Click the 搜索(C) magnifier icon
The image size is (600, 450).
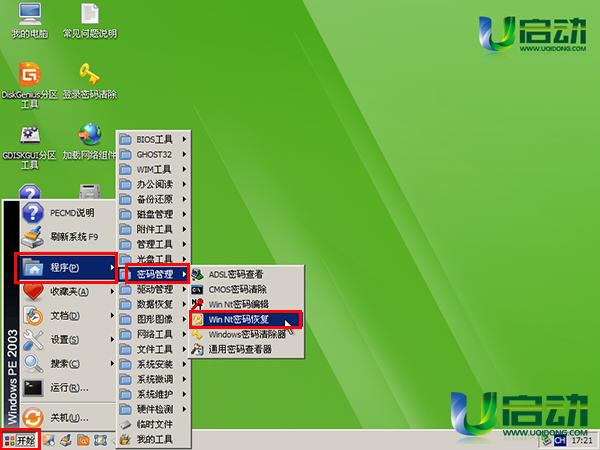pos(33,364)
